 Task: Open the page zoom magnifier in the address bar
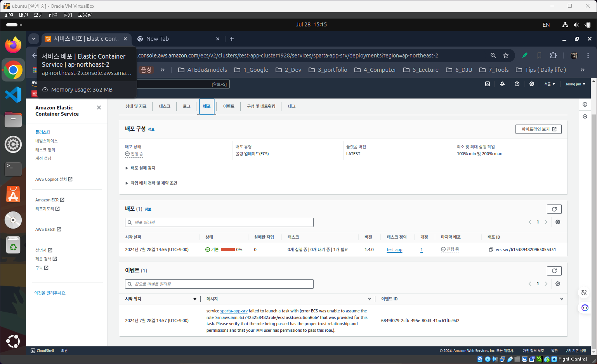coord(493,55)
